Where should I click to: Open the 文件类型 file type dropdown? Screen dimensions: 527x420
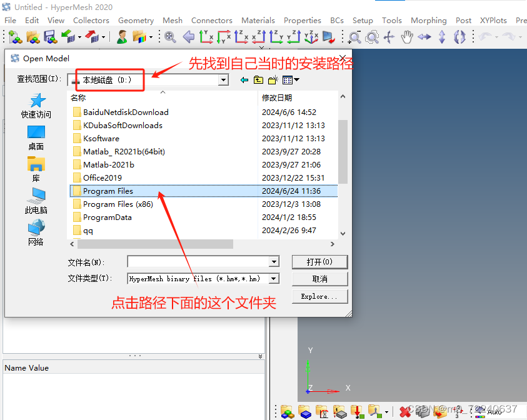point(273,279)
